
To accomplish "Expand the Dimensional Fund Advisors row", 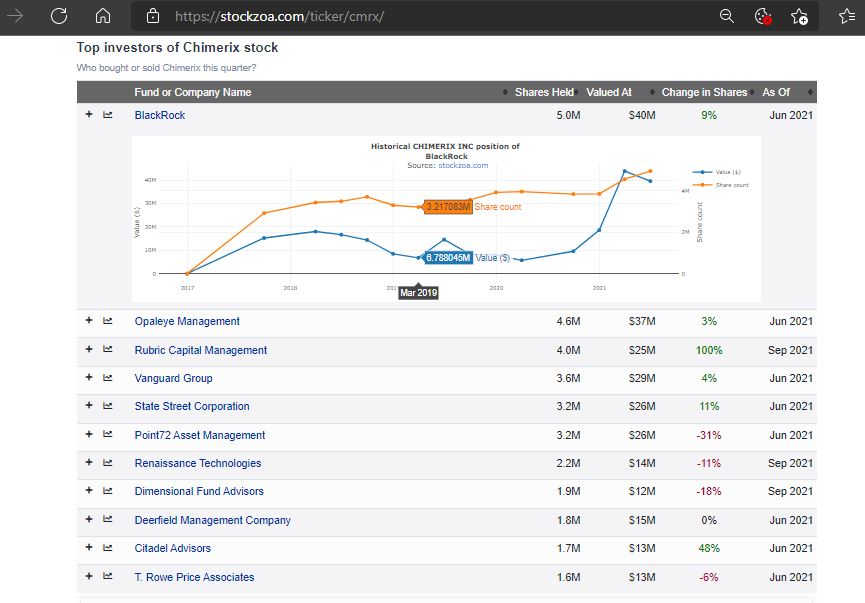I will click(x=89, y=490).
